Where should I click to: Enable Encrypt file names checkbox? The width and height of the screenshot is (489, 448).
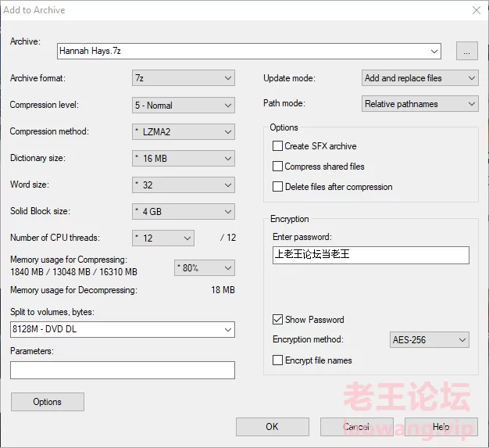point(277,360)
